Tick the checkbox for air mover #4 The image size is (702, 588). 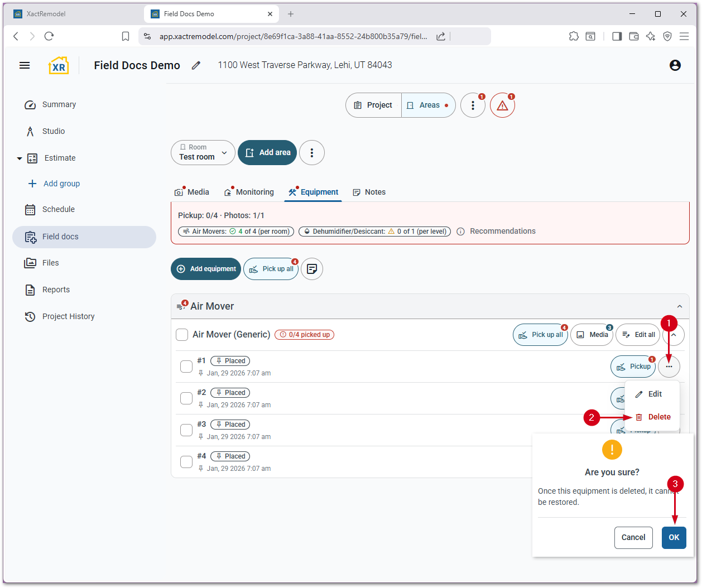coord(186,462)
